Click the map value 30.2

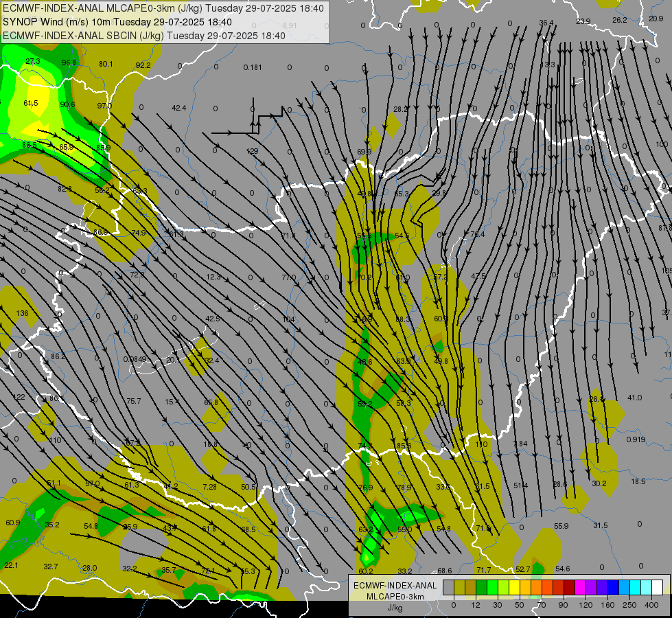[599, 483]
